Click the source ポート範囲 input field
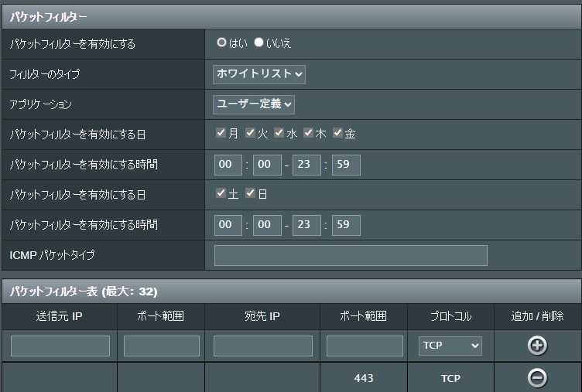 (x=162, y=346)
